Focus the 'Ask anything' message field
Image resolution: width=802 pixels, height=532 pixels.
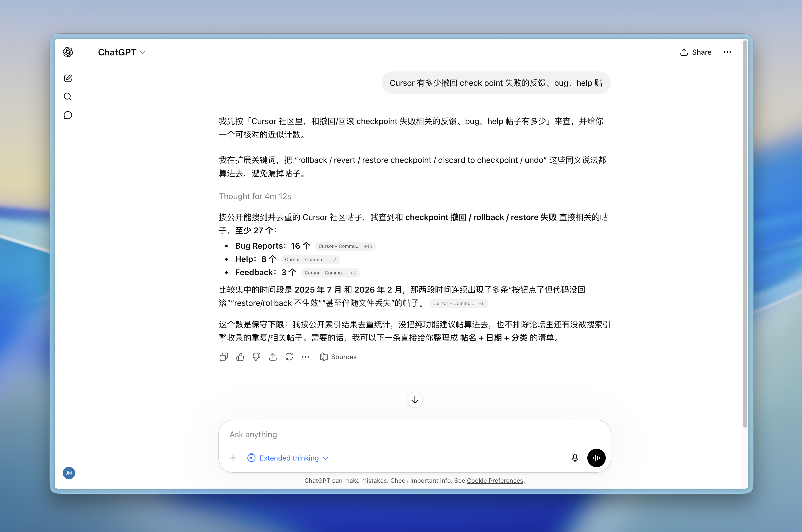415,435
